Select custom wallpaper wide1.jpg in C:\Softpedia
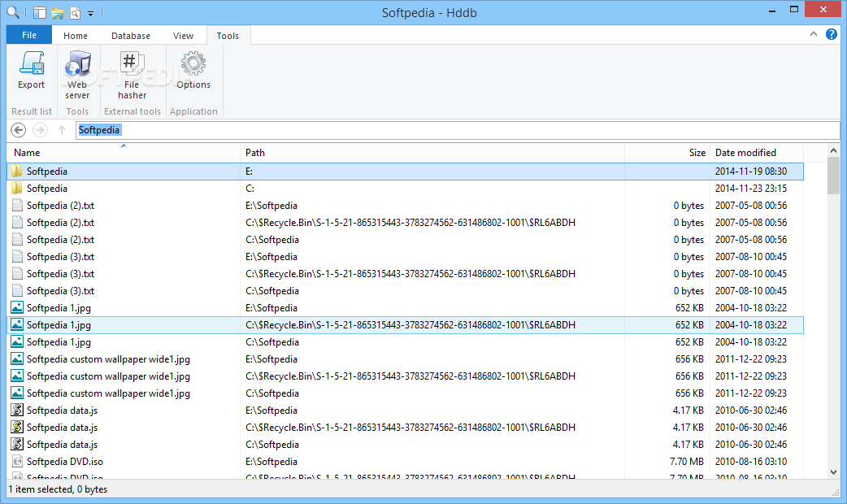The width and height of the screenshot is (847, 504). pyautogui.click(x=405, y=393)
